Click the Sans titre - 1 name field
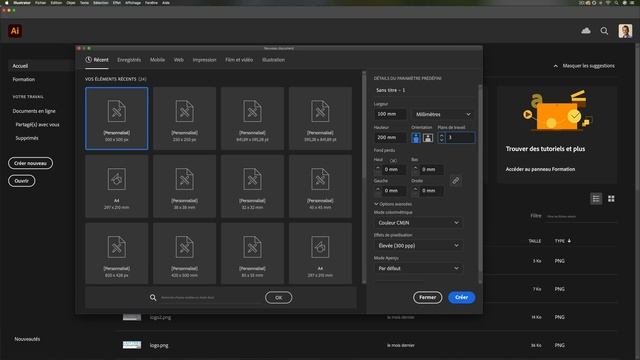This screenshot has height=360, width=640. click(x=424, y=90)
